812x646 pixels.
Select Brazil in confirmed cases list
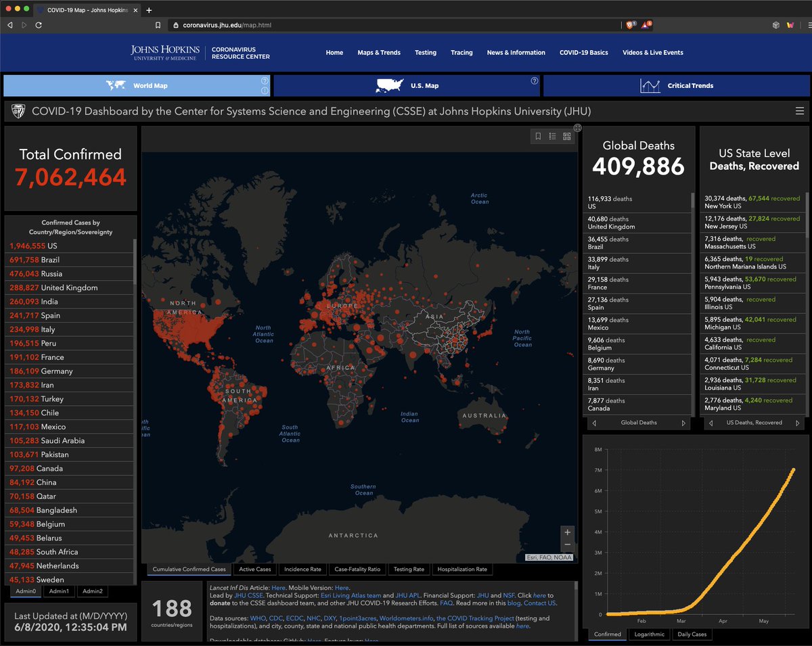point(70,260)
